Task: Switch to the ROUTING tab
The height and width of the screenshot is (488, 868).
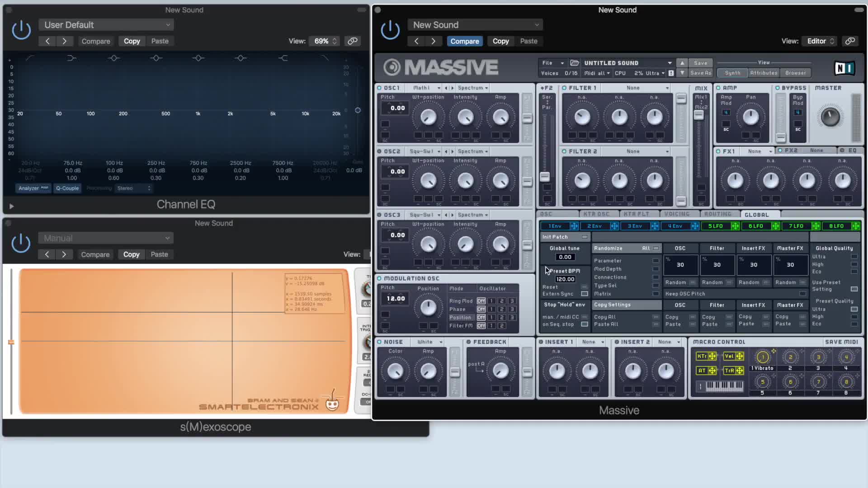Action: point(717,214)
